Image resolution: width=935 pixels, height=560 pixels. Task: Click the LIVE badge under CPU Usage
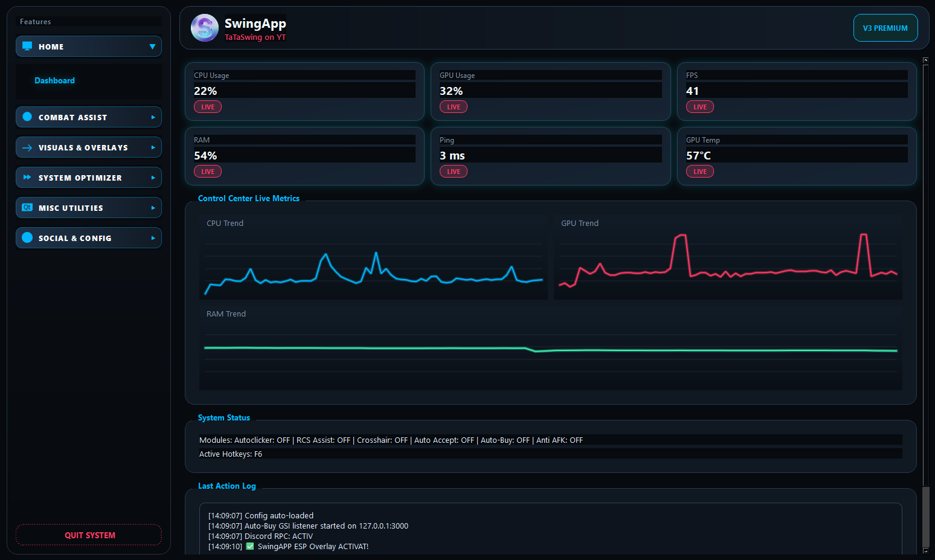point(208,107)
